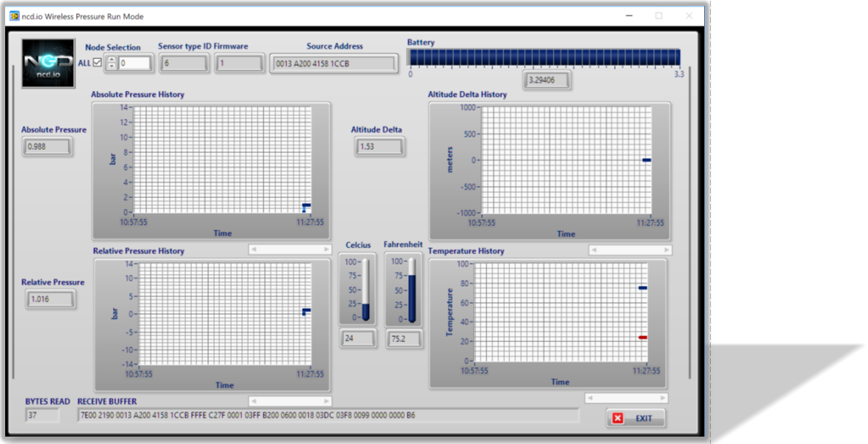Increment Node Selection with the up arrow
This screenshot has width=868, height=444.
[x=112, y=59]
